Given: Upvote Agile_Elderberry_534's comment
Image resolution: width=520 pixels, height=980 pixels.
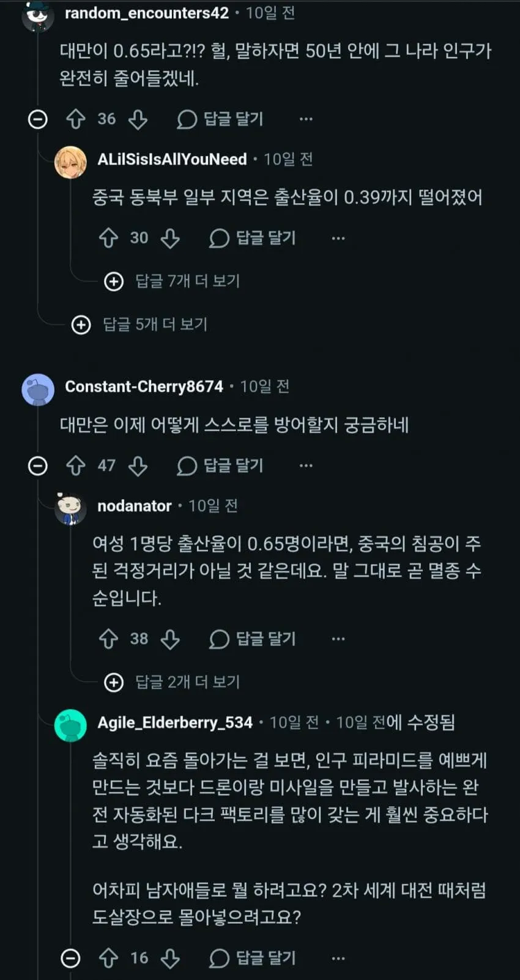Looking at the screenshot, I should [108, 958].
